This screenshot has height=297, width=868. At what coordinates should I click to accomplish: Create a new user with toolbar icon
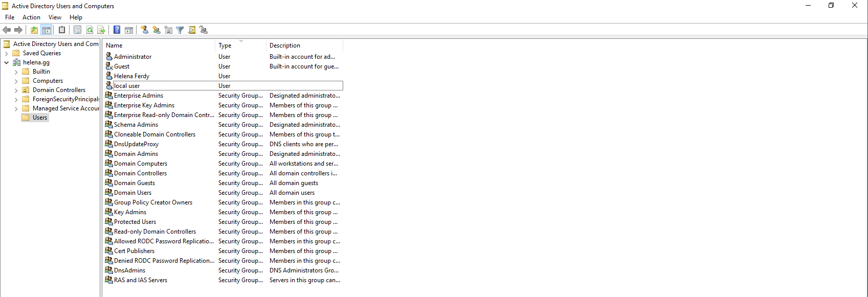point(145,30)
